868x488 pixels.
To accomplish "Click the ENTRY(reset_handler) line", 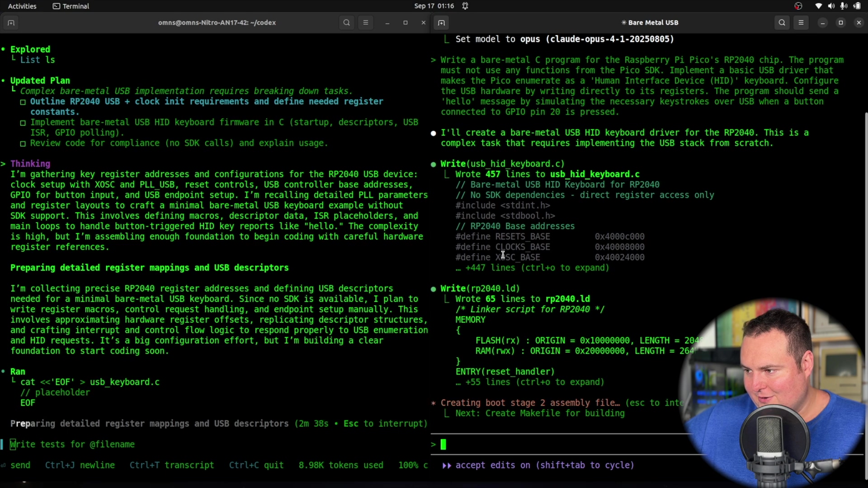I will pos(505,372).
